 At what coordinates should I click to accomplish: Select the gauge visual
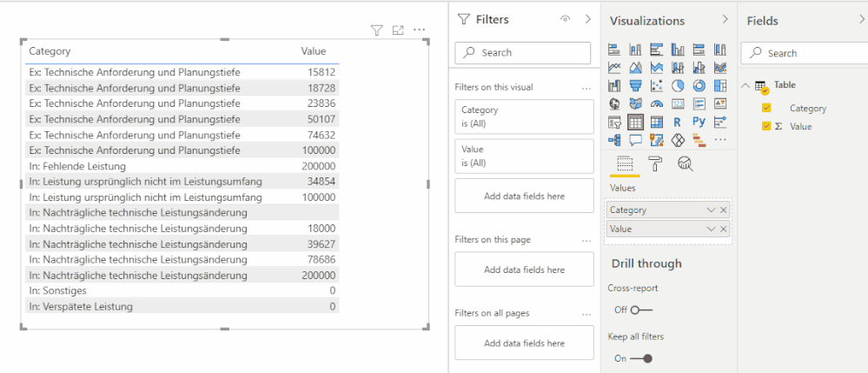[657, 103]
